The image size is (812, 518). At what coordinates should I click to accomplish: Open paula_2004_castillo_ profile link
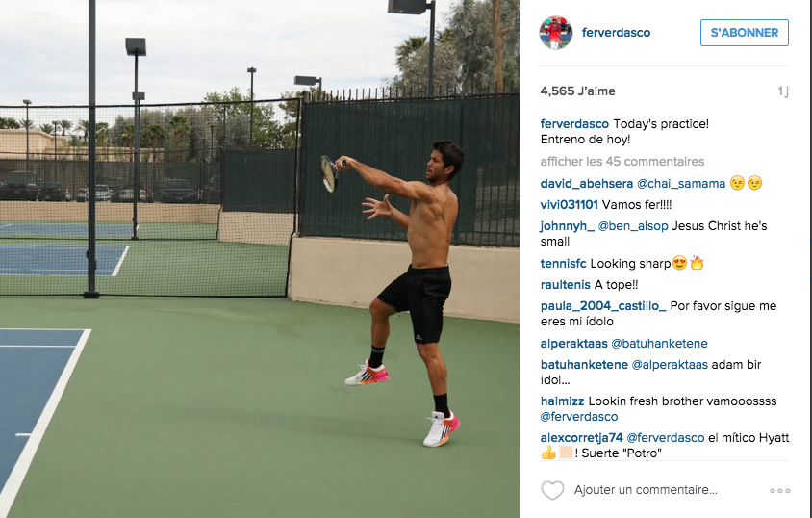point(603,306)
